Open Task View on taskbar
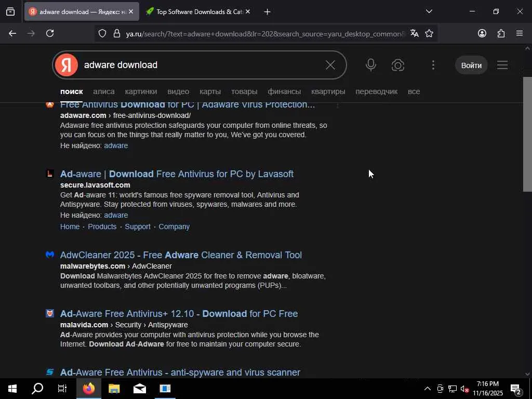The height and width of the screenshot is (399, 532). point(62,389)
